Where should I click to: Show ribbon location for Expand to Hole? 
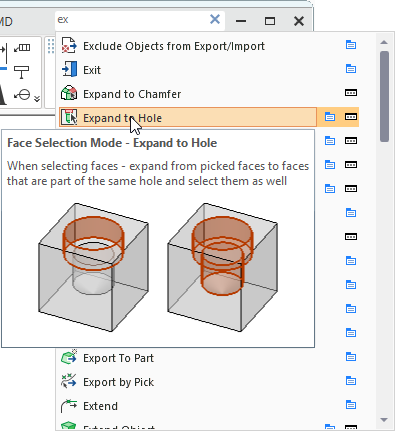click(x=351, y=117)
